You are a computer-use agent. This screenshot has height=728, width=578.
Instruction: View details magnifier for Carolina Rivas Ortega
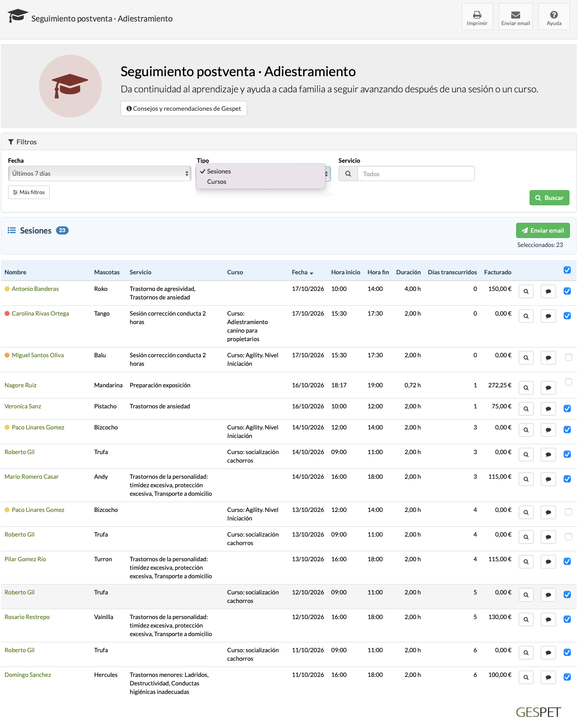tap(526, 316)
